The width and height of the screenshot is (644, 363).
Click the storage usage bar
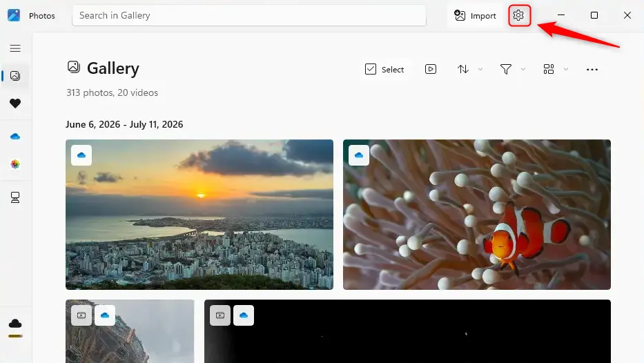click(15, 336)
